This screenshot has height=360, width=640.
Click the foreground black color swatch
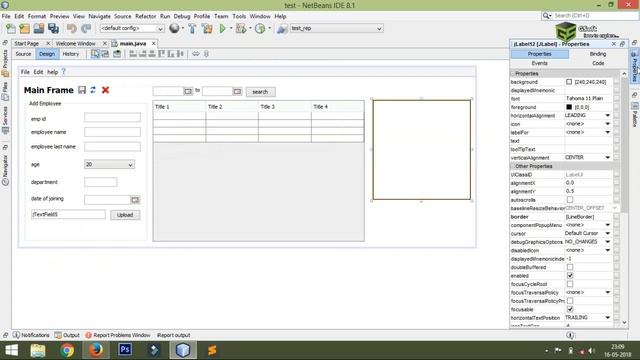click(569, 107)
